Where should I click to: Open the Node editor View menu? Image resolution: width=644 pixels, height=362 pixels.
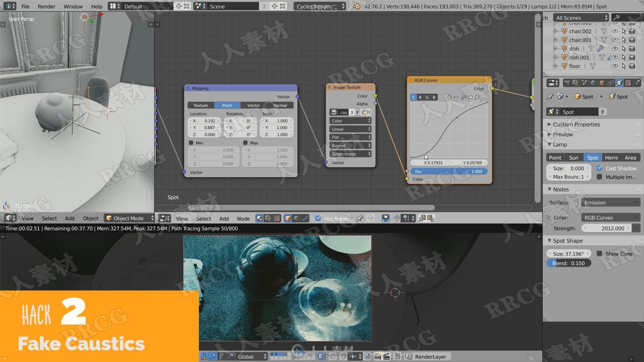pos(182,218)
